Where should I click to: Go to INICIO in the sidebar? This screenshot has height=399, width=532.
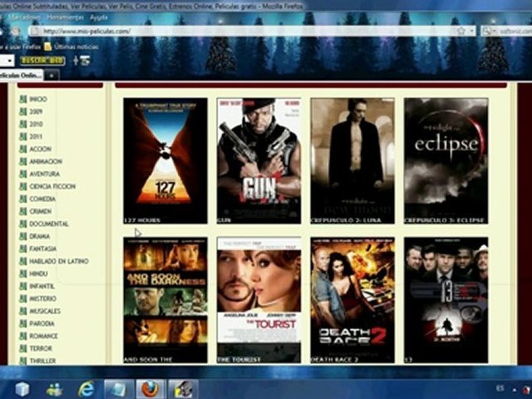click(x=38, y=99)
